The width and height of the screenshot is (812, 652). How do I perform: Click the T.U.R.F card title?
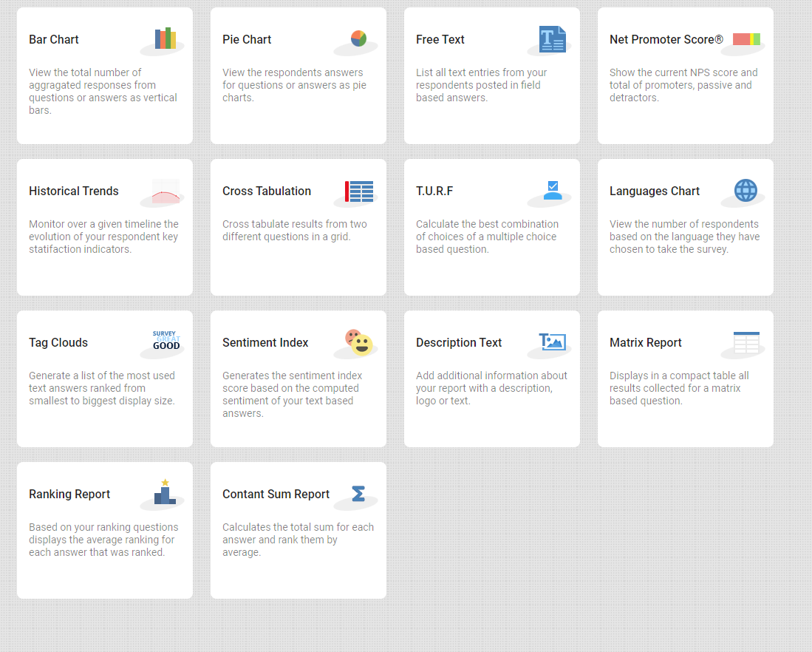click(x=434, y=191)
